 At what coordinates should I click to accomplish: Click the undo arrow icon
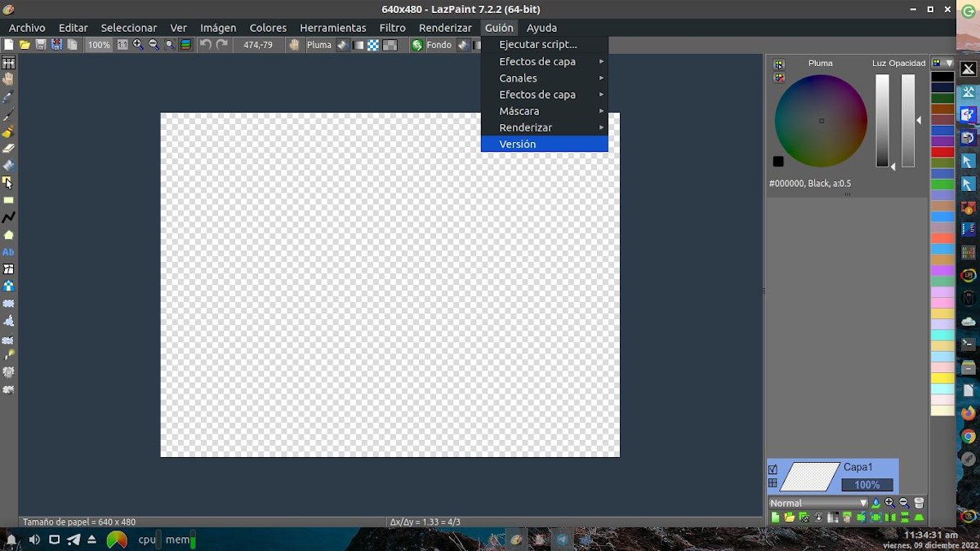coord(206,45)
